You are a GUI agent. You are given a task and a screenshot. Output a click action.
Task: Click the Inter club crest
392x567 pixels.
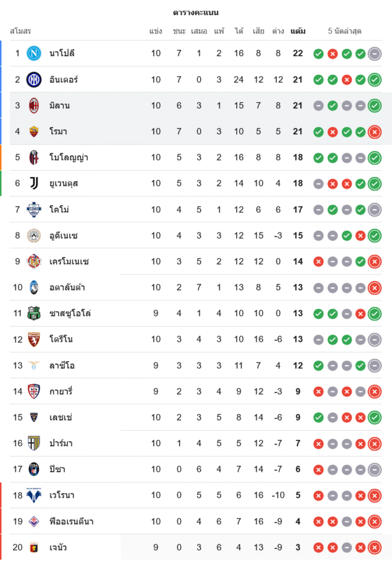(34, 79)
